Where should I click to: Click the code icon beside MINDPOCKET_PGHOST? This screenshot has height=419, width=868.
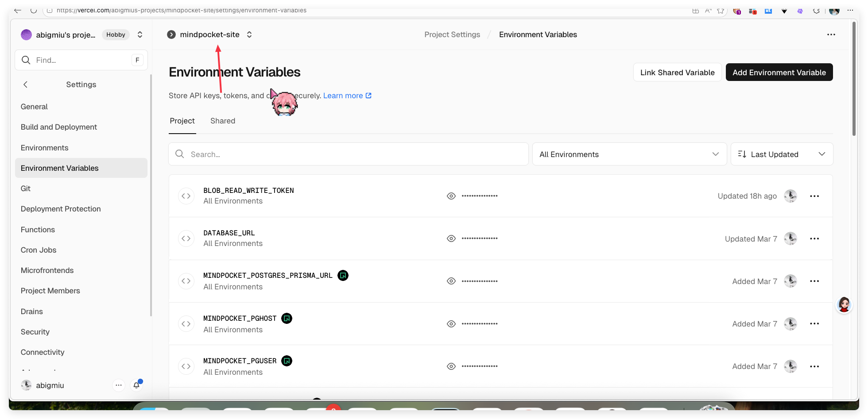pyautogui.click(x=186, y=324)
